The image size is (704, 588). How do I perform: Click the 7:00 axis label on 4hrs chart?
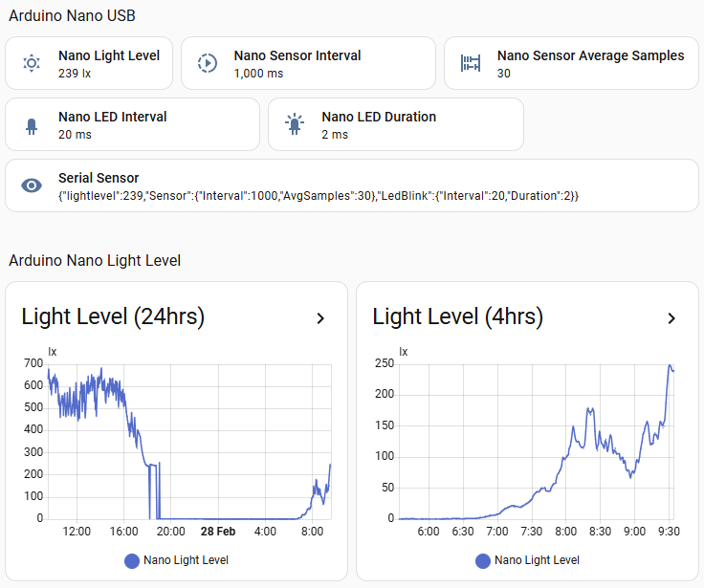pyautogui.click(x=497, y=532)
